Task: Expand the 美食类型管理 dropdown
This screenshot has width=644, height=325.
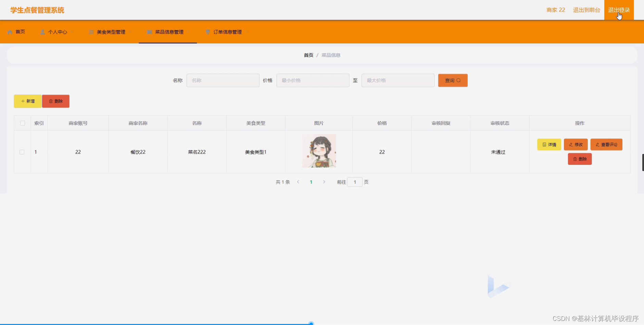Action: [x=130, y=32]
